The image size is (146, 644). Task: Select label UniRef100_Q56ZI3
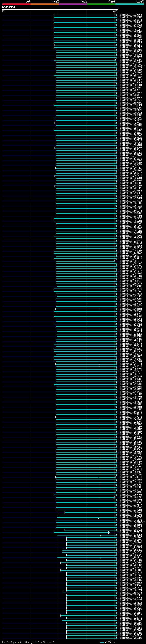point(131,532)
